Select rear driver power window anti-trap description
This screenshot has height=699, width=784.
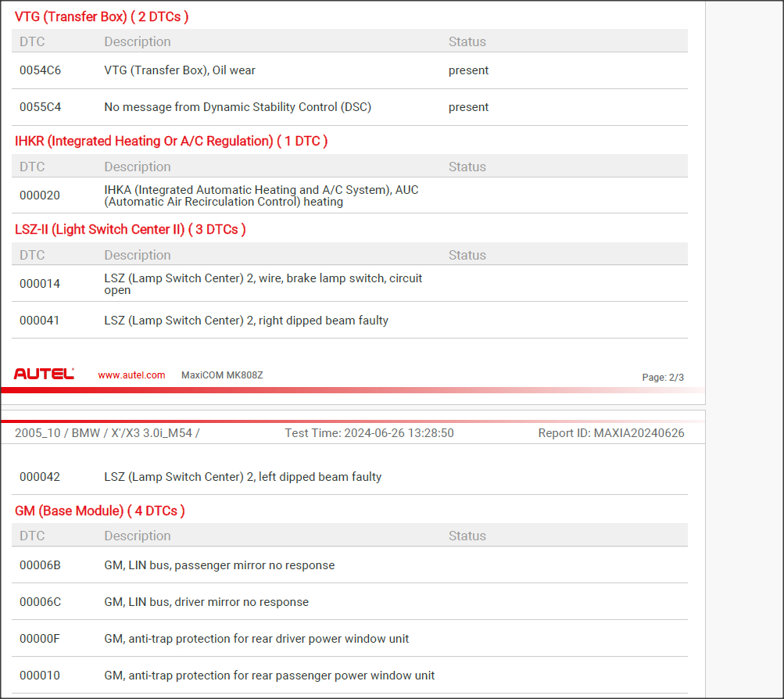[256, 639]
